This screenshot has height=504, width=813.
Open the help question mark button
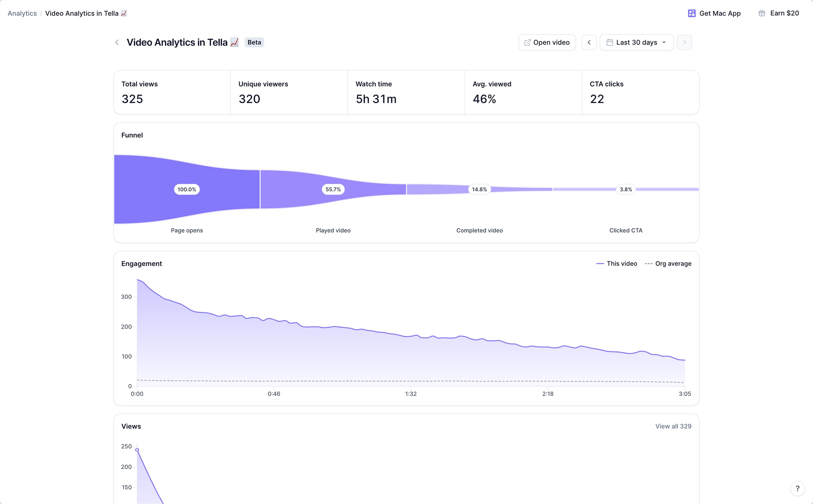[x=797, y=488]
